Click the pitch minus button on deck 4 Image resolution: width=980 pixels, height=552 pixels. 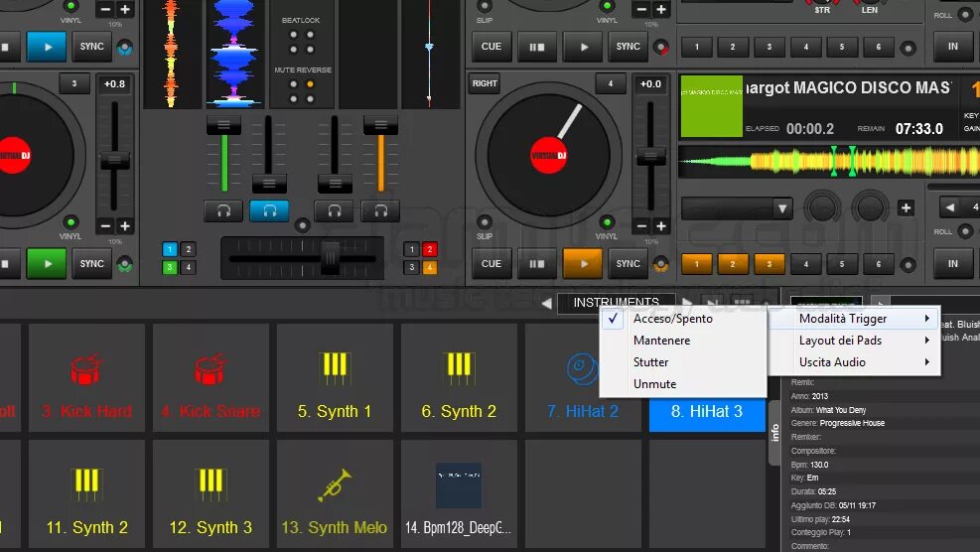point(641,226)
